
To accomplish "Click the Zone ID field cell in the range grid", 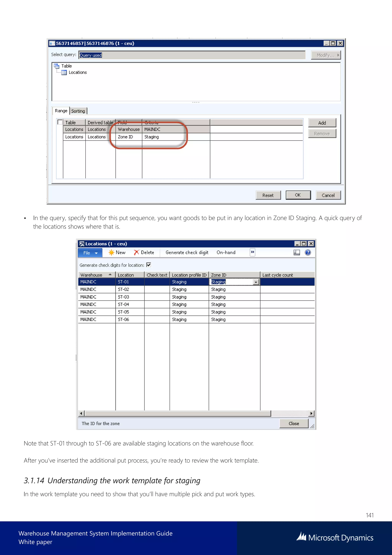I will (x=129, y=137).
